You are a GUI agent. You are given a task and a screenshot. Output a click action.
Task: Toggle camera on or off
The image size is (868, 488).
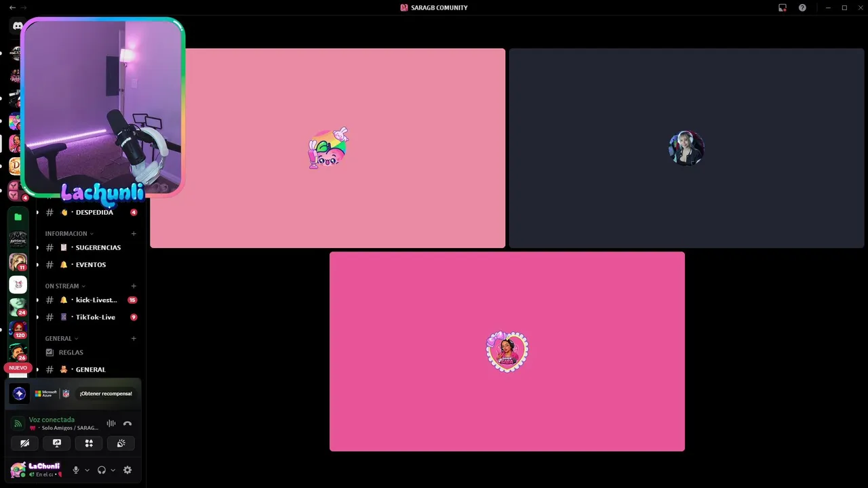tap(25, 443)
